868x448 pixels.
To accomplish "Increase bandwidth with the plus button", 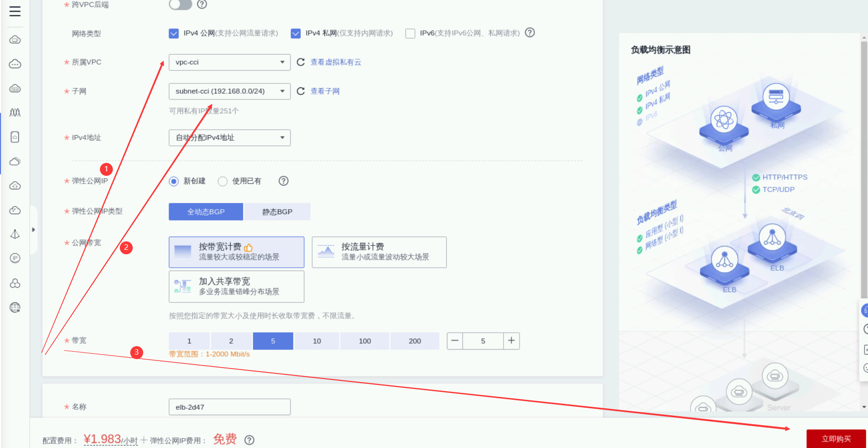I will (x=512, y=341).
